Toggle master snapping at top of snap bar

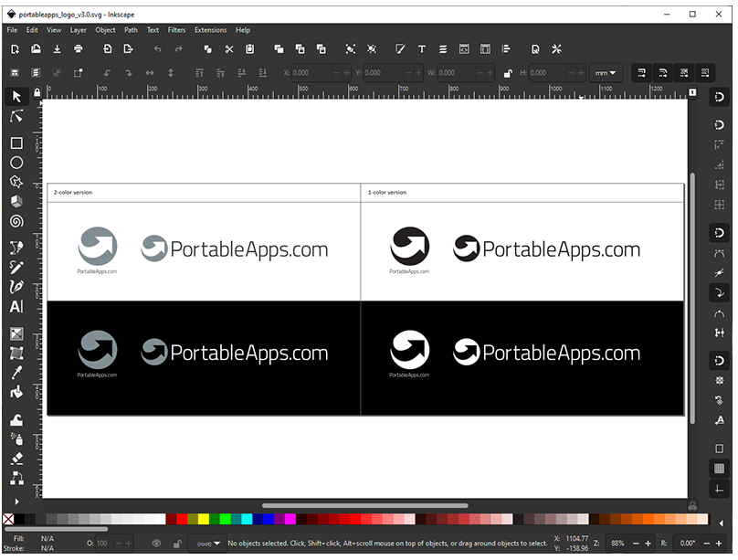719,98
